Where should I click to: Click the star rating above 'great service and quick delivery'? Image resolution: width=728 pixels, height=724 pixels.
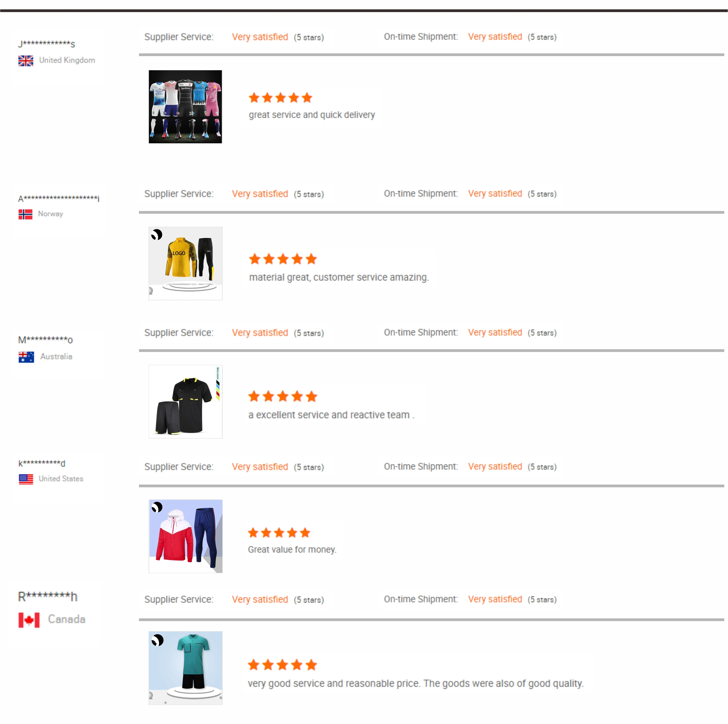coord(280,98)
